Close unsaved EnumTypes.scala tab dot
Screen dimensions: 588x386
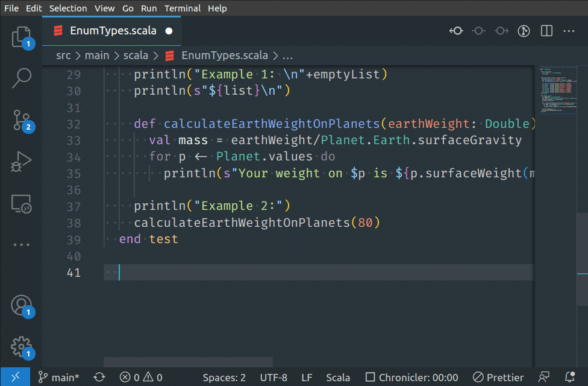[x=169, y=31]
